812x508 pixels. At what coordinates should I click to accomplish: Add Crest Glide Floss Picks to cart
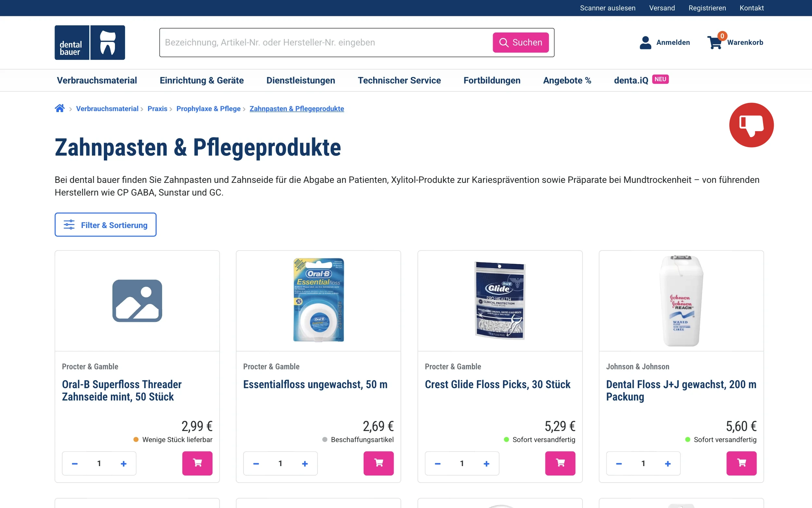pos(560,463)
